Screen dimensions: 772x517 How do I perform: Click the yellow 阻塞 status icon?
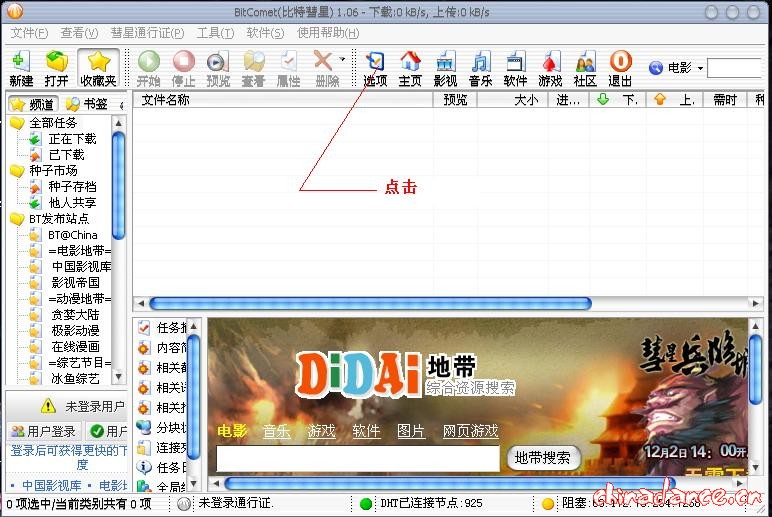547,504
